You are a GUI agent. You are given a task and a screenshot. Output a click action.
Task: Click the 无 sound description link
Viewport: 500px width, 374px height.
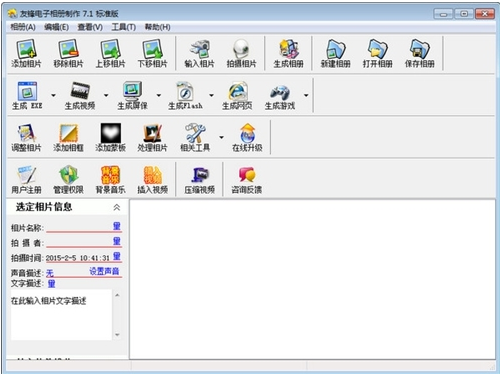pos(50,273)
